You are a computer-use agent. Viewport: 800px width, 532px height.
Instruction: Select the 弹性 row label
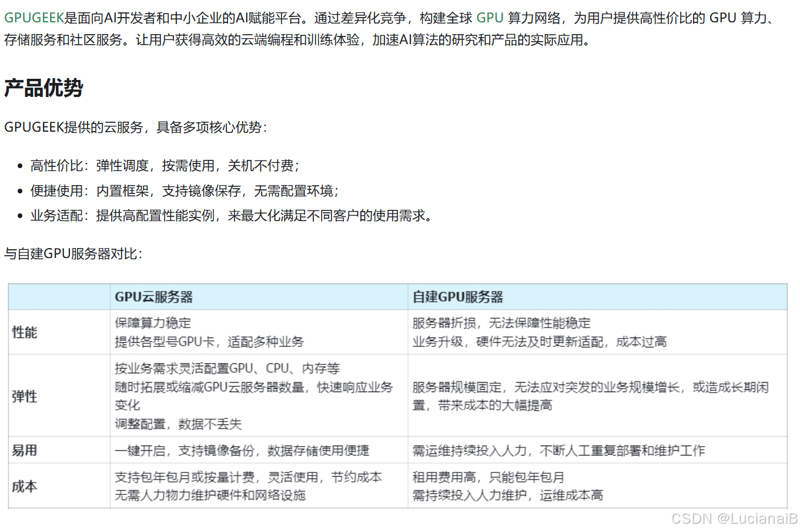coord(24,396)
